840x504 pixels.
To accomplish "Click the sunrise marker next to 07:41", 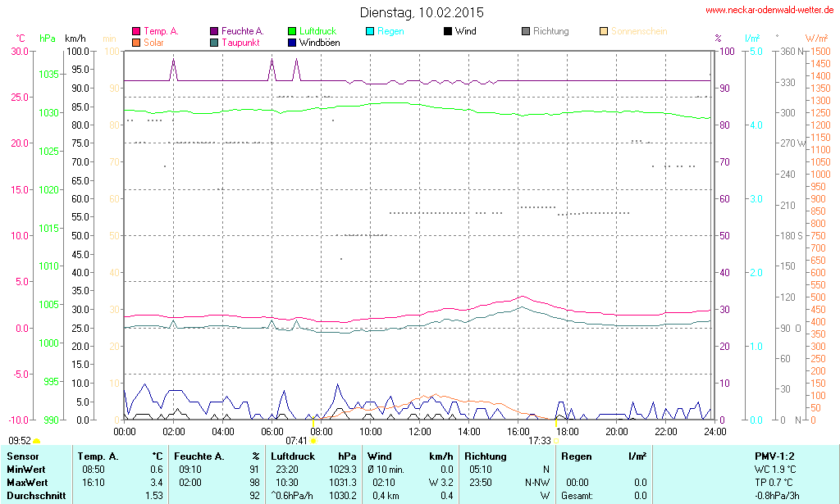I will click(x=313, y=441).
